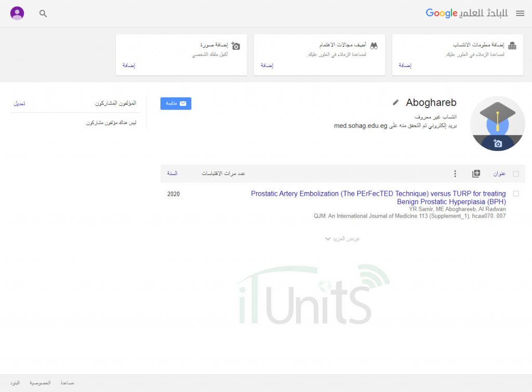This screenshot has height=392, width=532.
Task: Click the edit link for co-authors
Action: pyautogui.click(x=19, y=104)
